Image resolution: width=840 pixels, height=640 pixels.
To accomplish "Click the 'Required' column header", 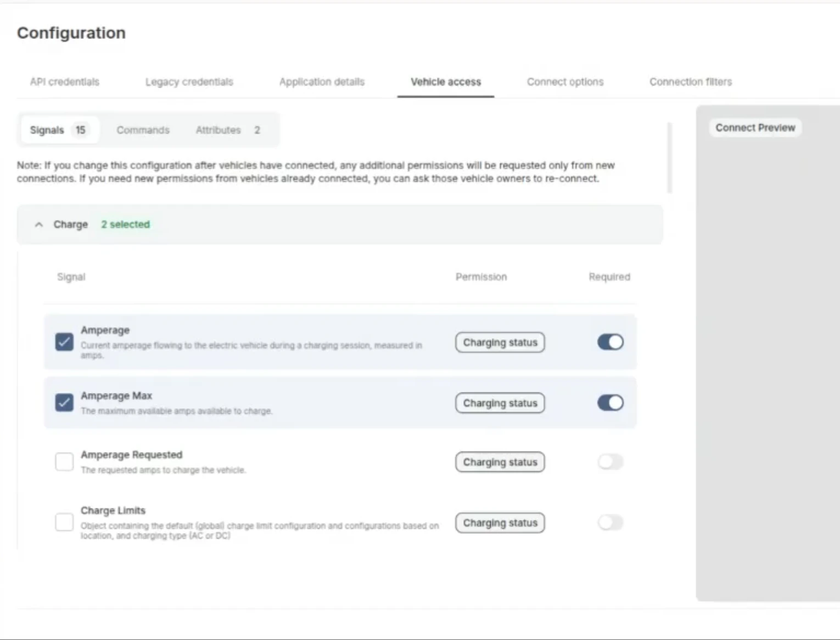I will tap(609, 277).
